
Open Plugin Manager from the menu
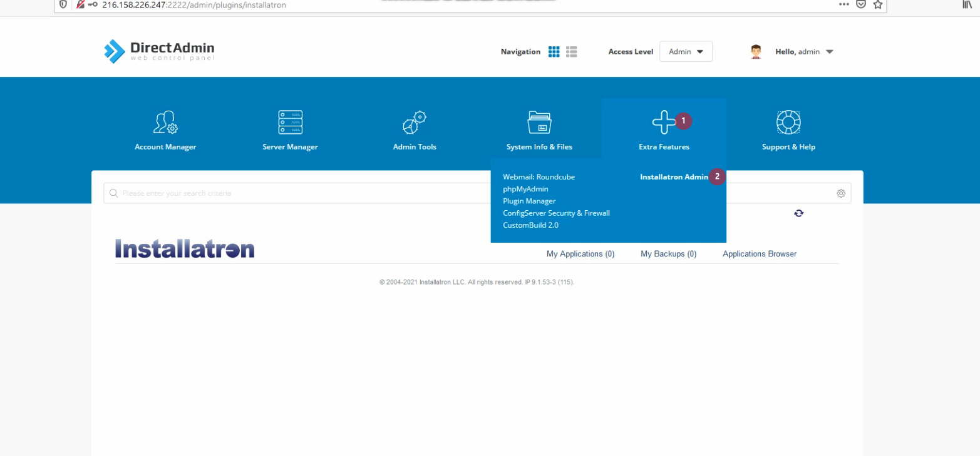click(529, 201)
